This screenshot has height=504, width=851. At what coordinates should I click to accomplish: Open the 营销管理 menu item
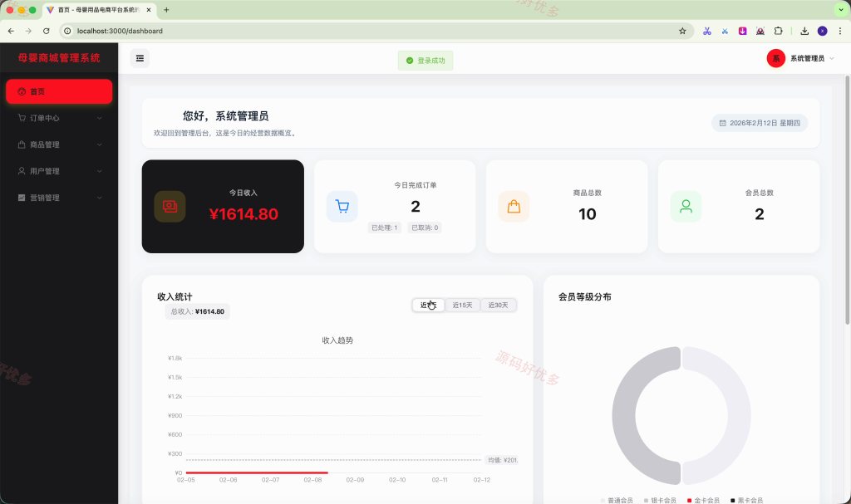click(59, 198)
